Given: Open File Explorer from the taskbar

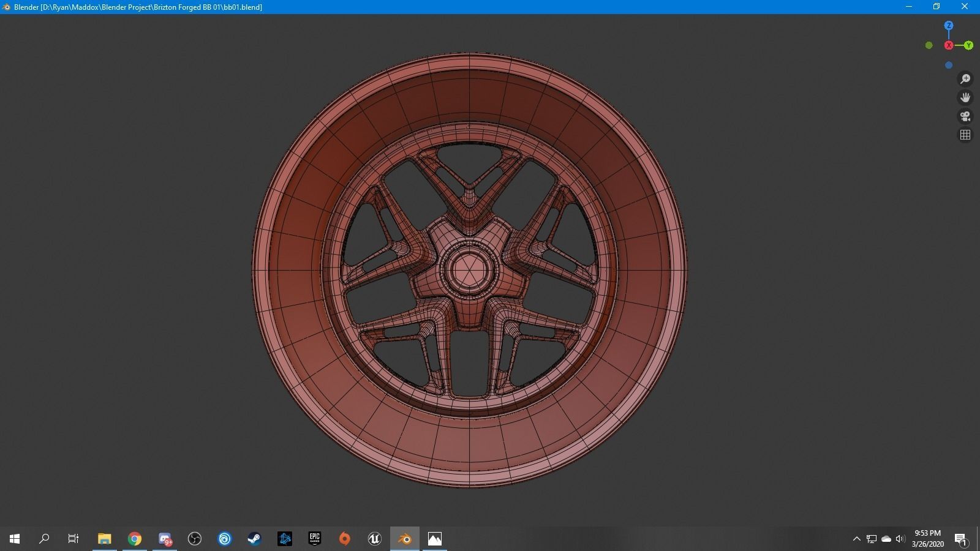Looking at the screenshot, I should pos(105,539).
